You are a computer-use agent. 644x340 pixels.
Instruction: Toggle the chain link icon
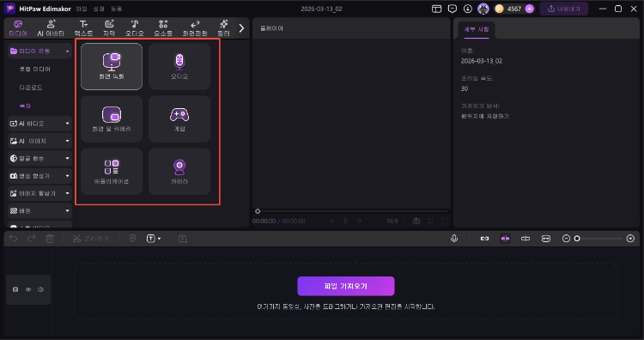pyautogui.click(x=484, y=239)
